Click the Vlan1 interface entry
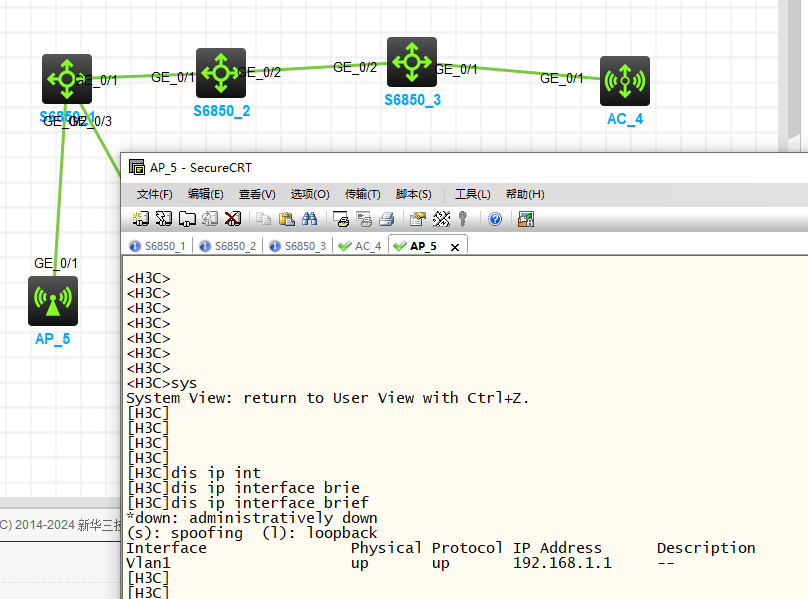This screenshot has height=599, width=808. pyautogui.click(x=148, y=563)
